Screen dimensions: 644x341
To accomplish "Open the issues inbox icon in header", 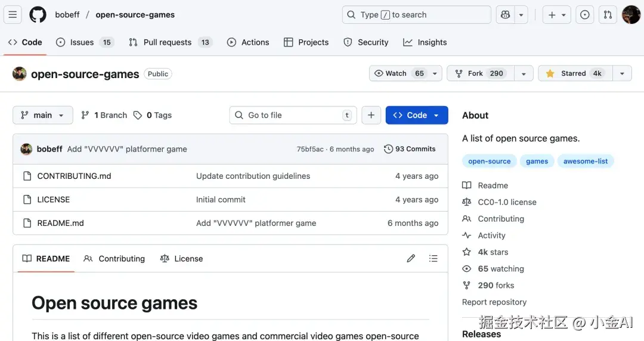I will [585, 15].
